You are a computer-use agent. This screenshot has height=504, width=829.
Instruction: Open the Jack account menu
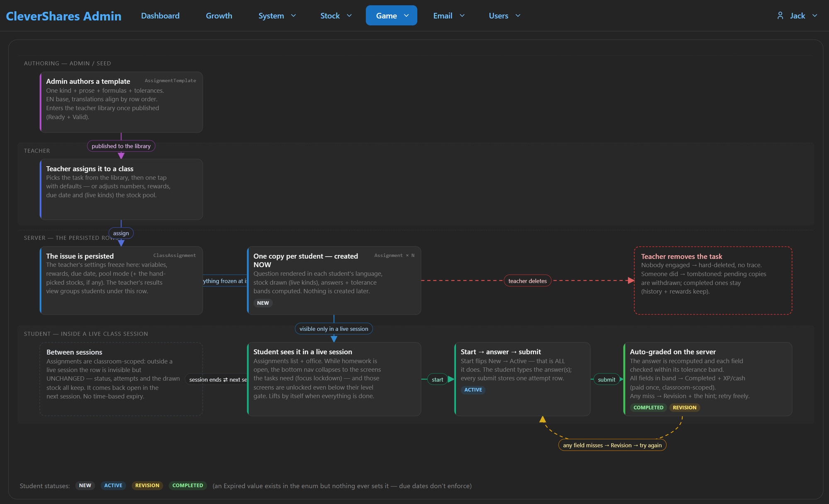tap(797, 16)
